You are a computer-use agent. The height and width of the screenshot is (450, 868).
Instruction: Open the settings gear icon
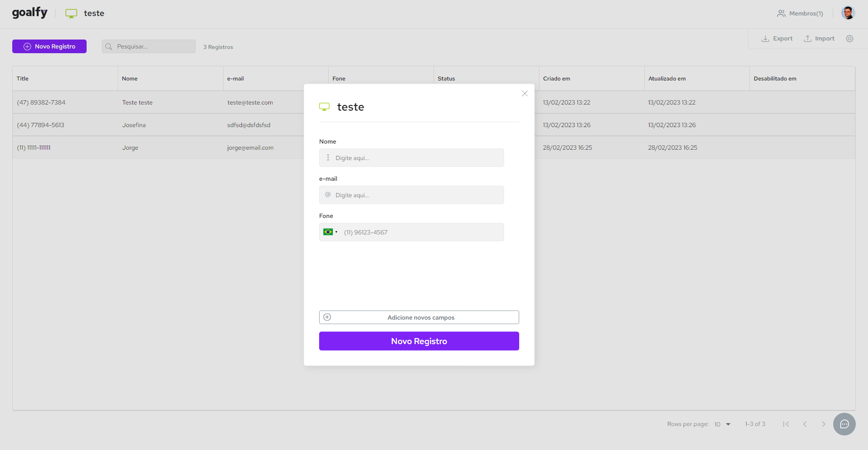(x=849, y=39)
